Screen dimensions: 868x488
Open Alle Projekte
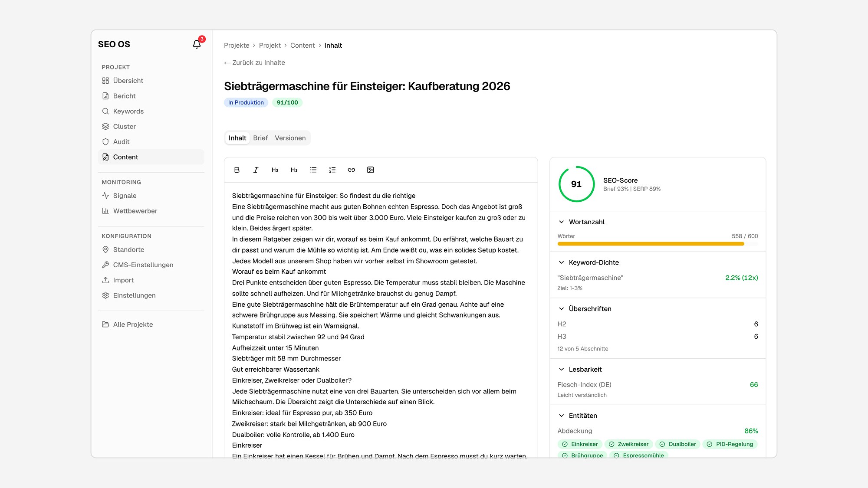151,324
